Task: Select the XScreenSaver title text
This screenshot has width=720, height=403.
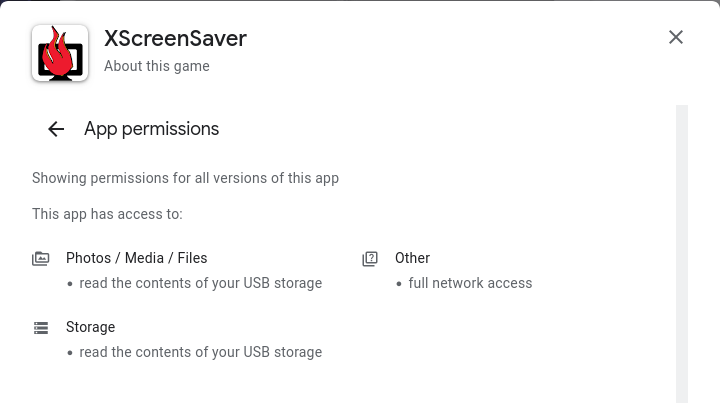Action: click(175, 39)
